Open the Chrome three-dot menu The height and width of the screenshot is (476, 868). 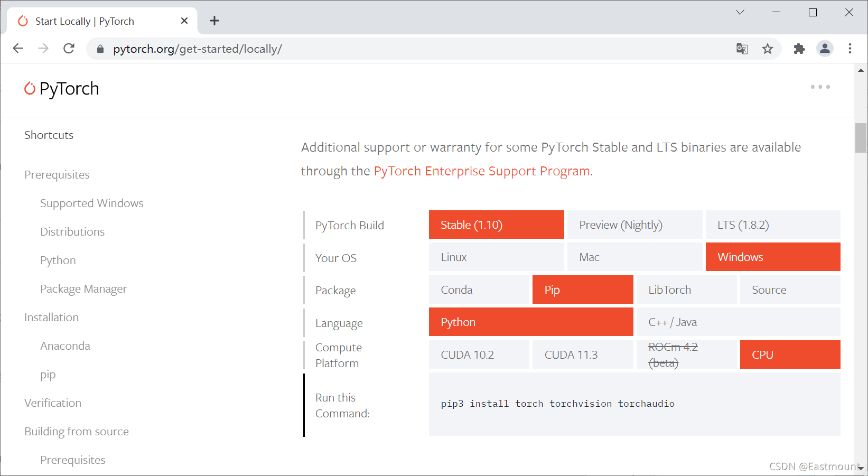tap(850, 49)
